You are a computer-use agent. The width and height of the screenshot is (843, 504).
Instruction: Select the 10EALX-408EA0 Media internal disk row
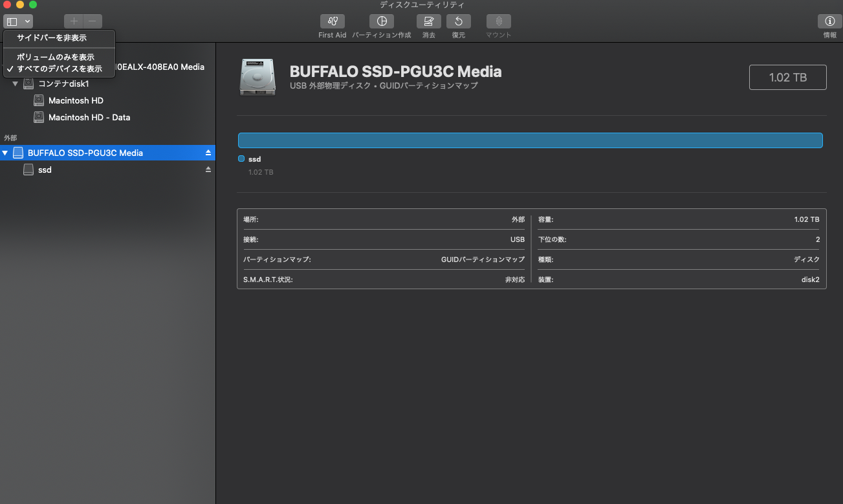coord(160,67)
